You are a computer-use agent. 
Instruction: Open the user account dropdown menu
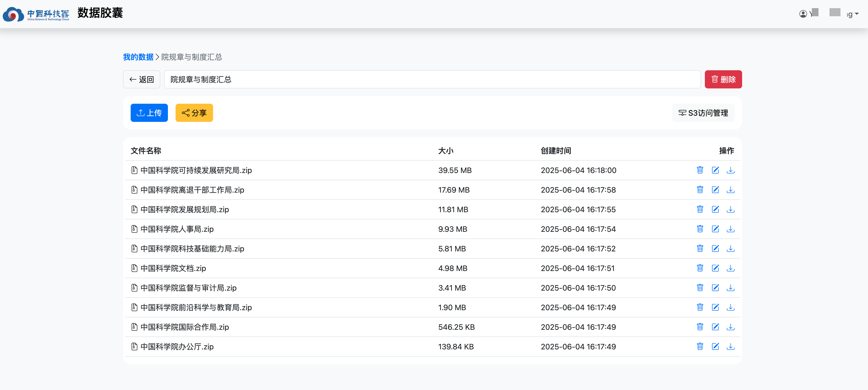pyautogui.click(x=829, y=14)
